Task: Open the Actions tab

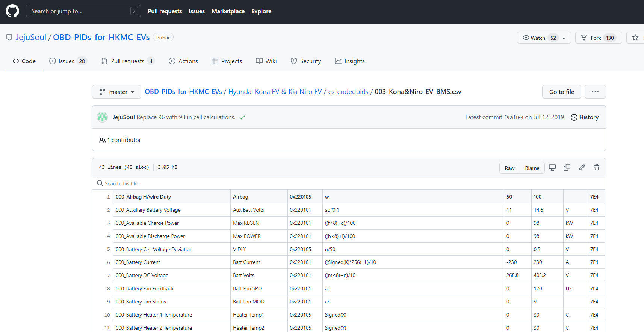Action: tap(183, 61)
